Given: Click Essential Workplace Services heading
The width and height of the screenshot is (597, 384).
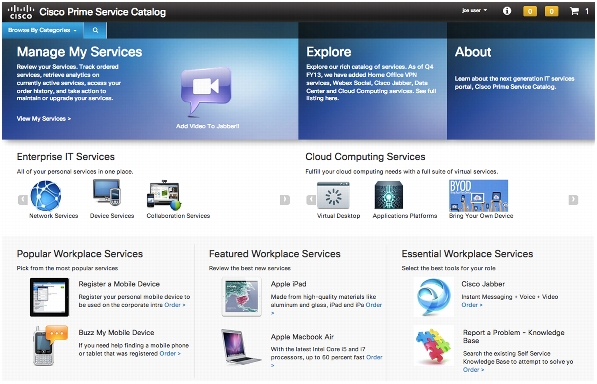Looking at the screenshot, I should [x=467, y=254].
